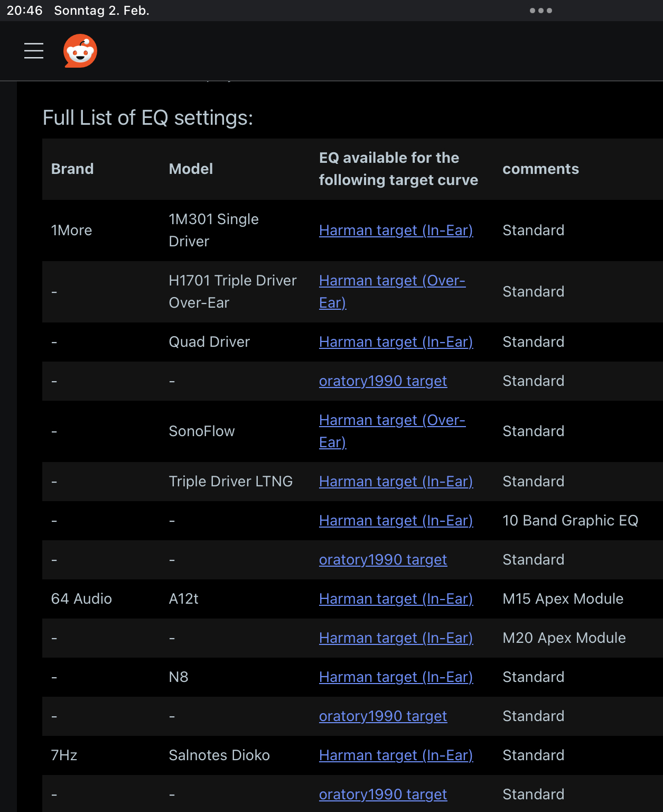Open oratory1990 link below Salnotes Dioko

(x=383, y=795)
